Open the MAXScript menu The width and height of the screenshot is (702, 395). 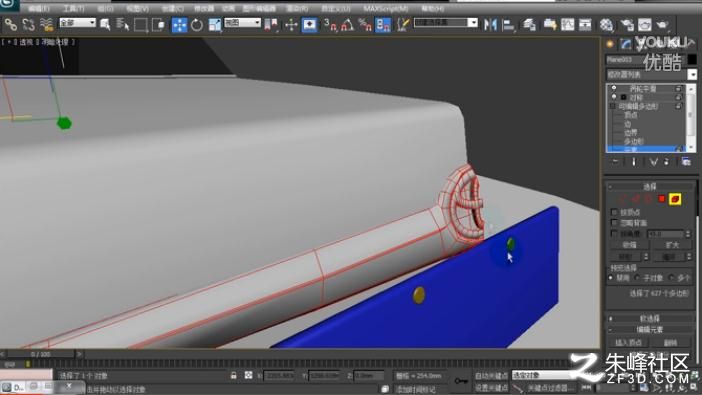click(385, 9)
